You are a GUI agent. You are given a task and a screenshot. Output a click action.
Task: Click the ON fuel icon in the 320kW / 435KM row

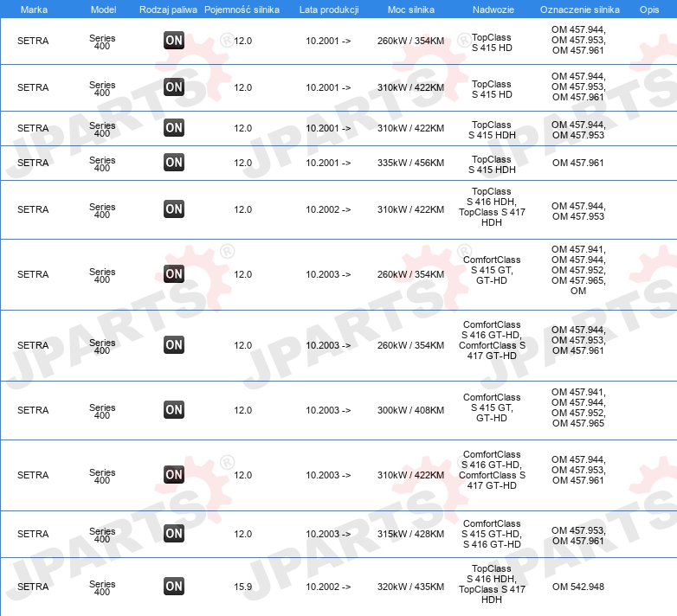pos(174,587)
